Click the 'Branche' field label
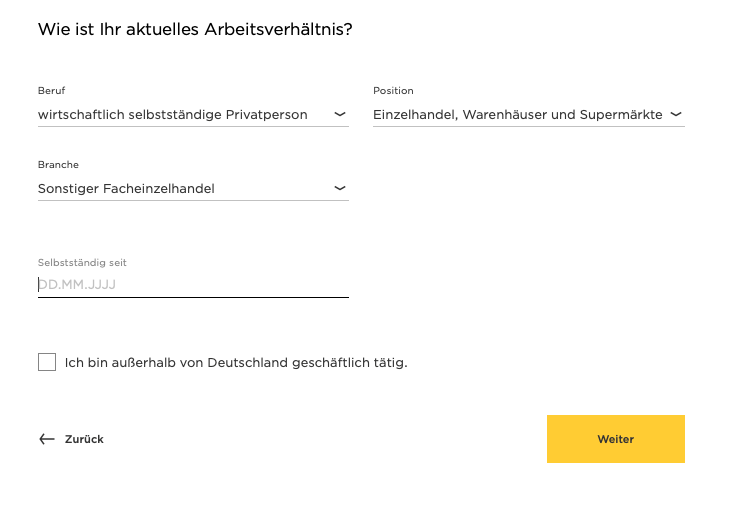 tap(58, 164)
